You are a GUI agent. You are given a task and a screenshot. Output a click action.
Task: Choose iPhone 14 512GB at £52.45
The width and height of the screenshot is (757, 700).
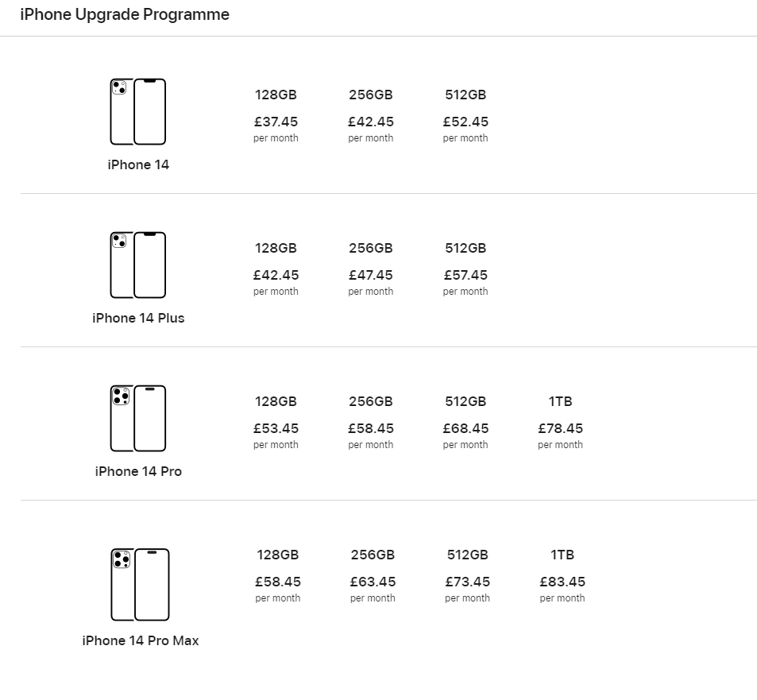click(465, 115)
